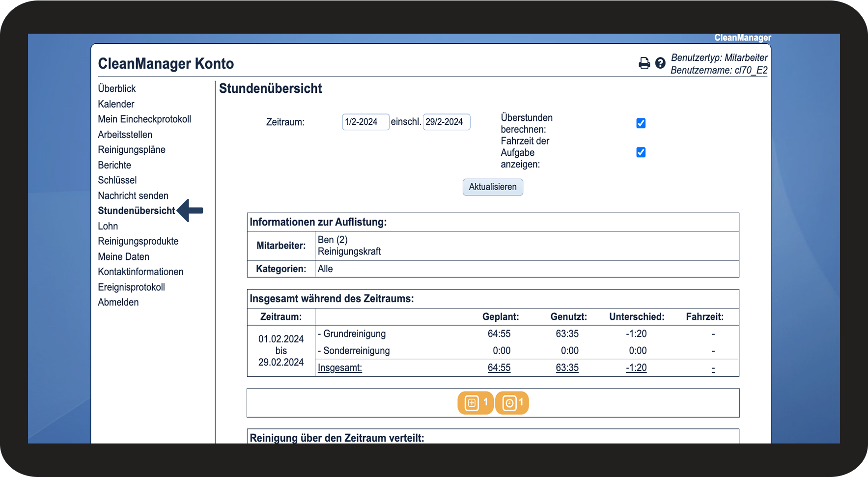Viewport: 868px width, 477px height.
Task: Uncheck the Überstunden berechnen checkbox
Action: click(x=641, y=123)
